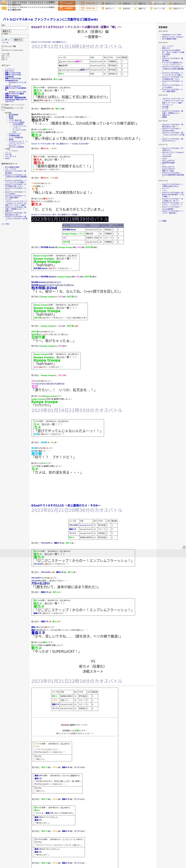
Task: Close the ad banner with the X icon
Action: (x=184, y=548)
